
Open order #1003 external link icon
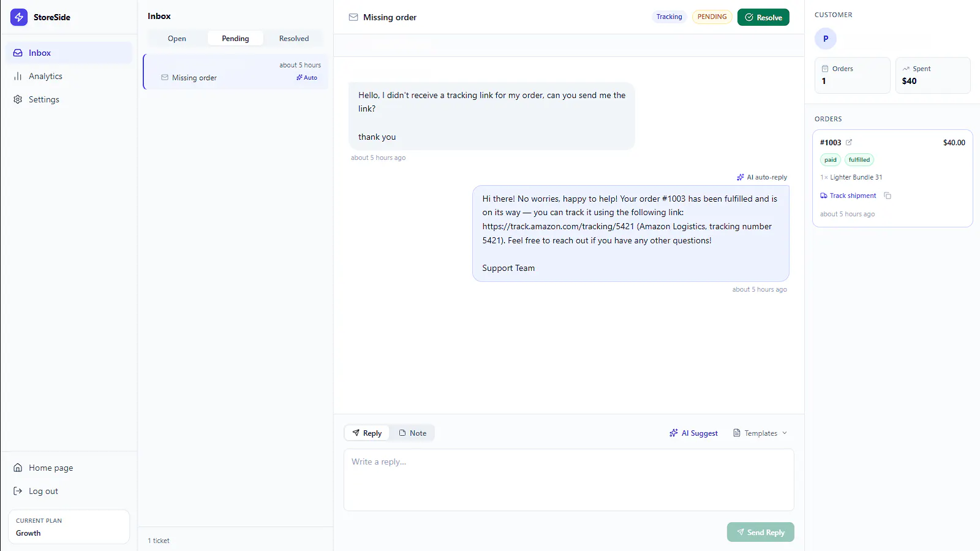(x=849, y=142)
